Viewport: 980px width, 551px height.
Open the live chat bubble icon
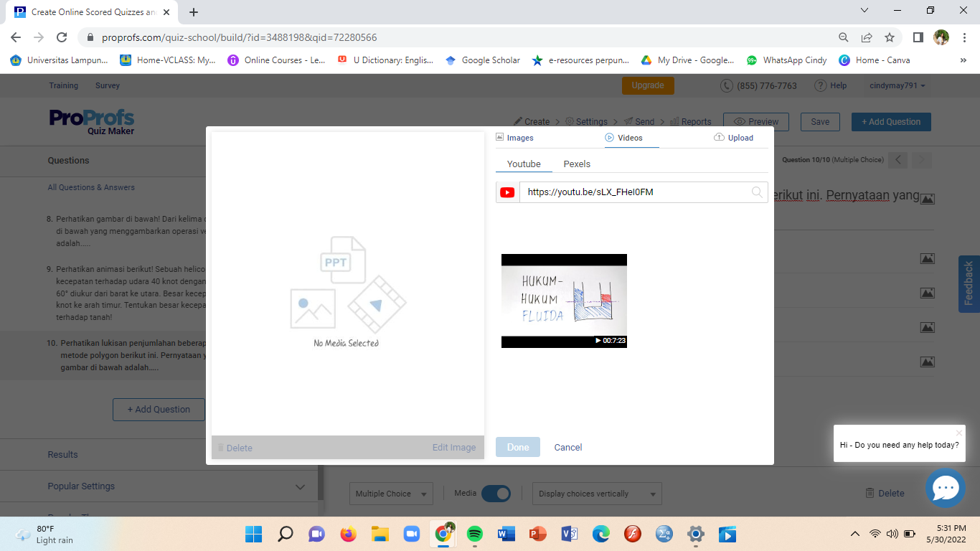[945, 488]
